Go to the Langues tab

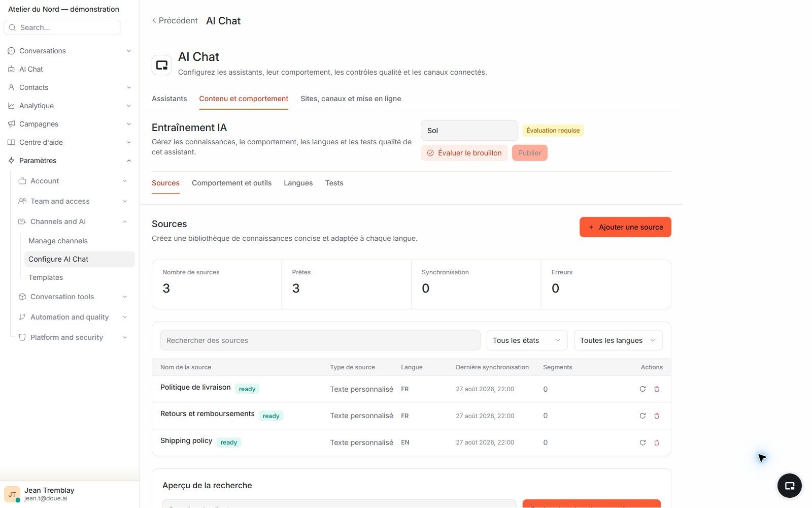point(298,183)
